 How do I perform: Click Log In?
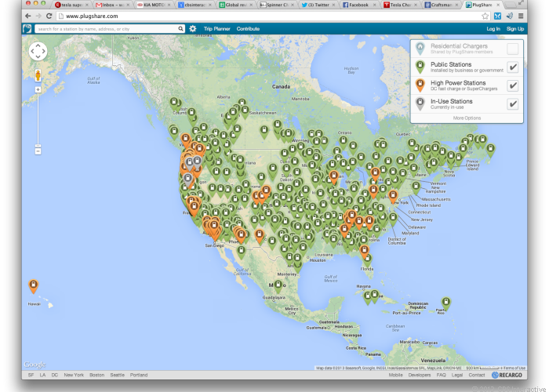(x=493, y=29)
